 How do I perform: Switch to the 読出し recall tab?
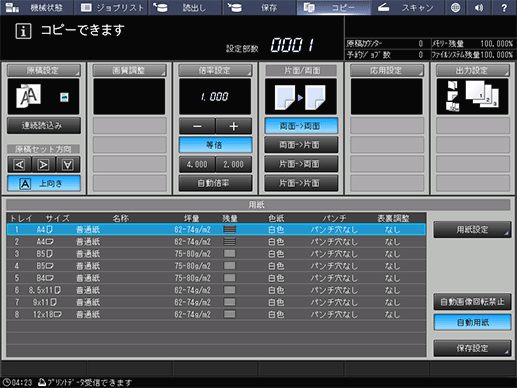tap(185, 7)
